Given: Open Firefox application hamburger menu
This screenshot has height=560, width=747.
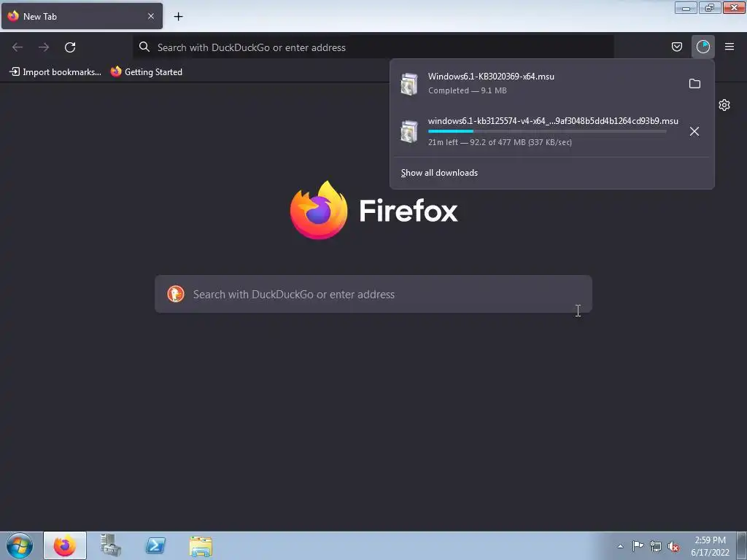Looking at the screenshot, I should 729,47.
